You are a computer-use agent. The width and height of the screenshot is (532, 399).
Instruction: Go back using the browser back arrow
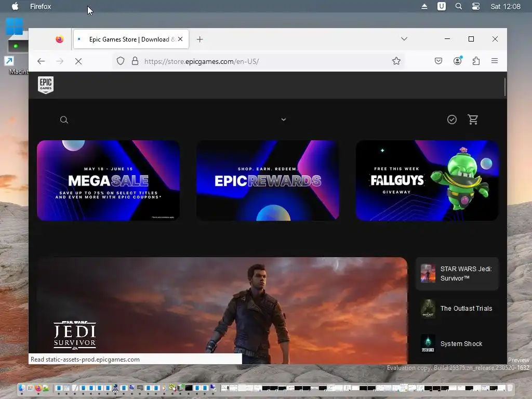click(41, 61)
